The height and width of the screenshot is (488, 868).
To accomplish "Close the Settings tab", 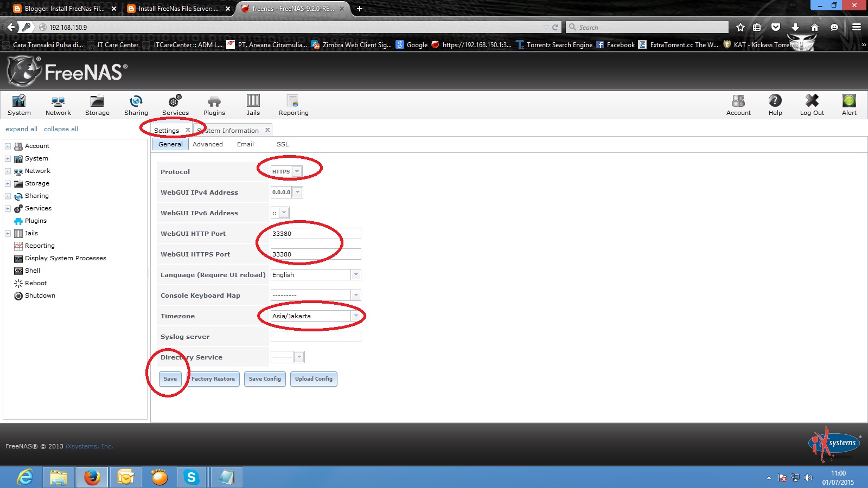I will point(188,130).
